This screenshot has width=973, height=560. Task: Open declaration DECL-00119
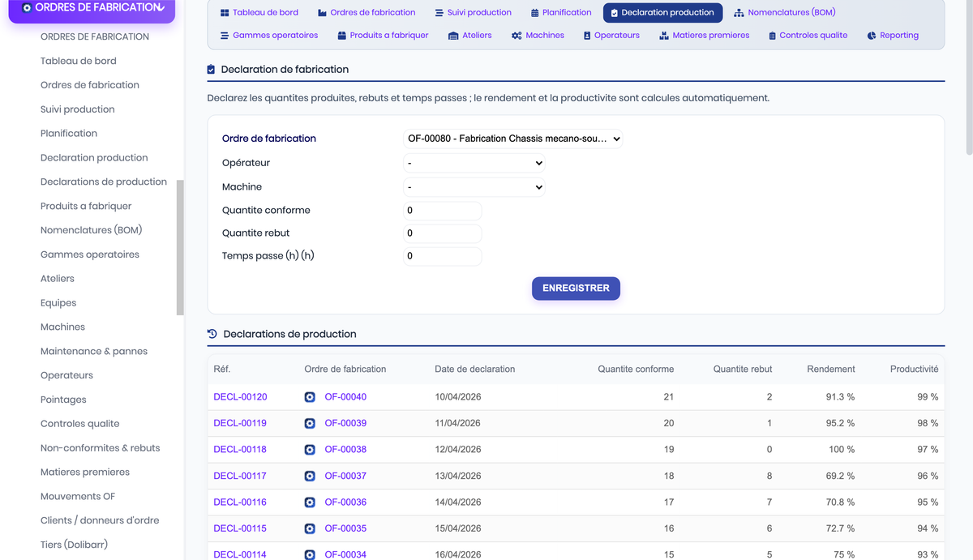tap(240, 424)
